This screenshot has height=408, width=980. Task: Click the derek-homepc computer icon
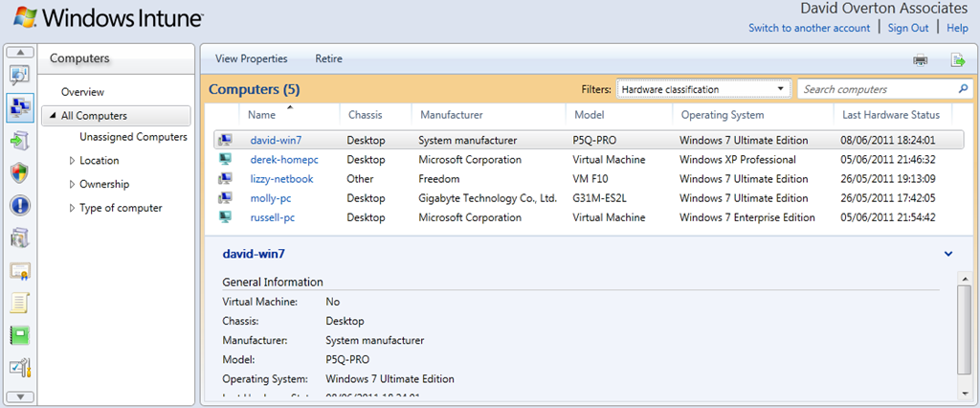225,160
